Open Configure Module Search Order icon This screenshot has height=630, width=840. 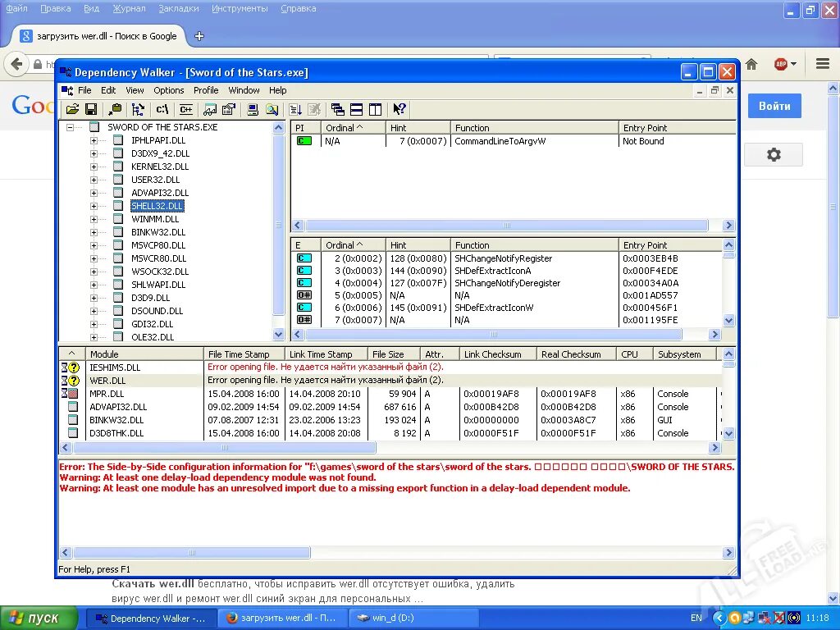[x=272, y=110]
